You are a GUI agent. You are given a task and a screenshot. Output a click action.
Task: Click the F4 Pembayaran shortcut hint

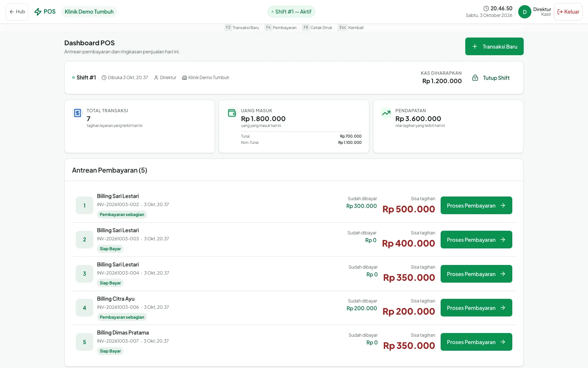coord(281,28)
